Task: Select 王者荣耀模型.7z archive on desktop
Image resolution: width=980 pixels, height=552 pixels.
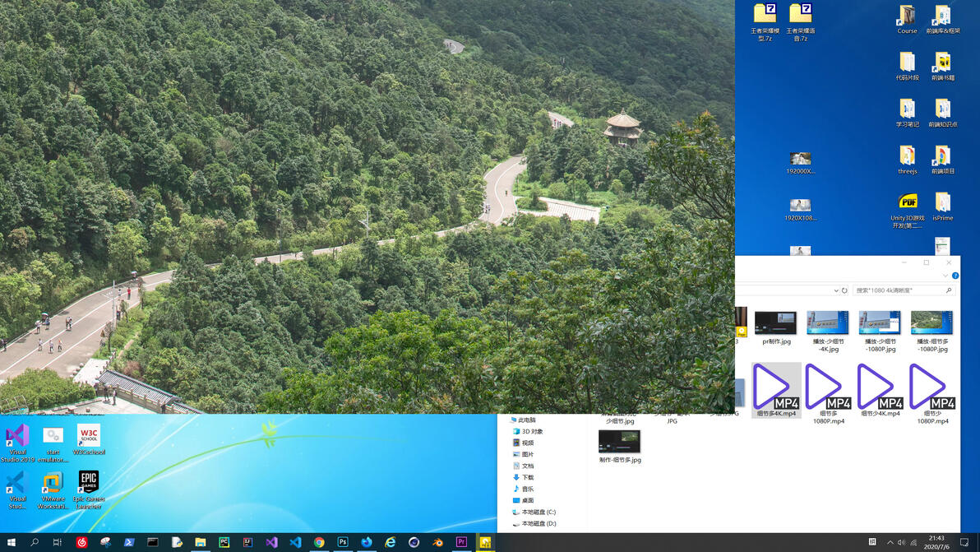Action: pyautogui.click(x=765, y=22)
